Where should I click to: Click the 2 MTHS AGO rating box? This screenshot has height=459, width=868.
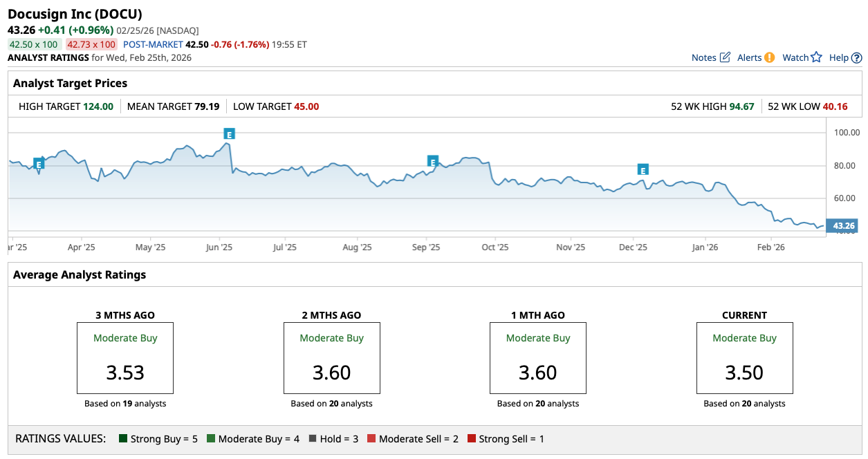click(331, 358)
